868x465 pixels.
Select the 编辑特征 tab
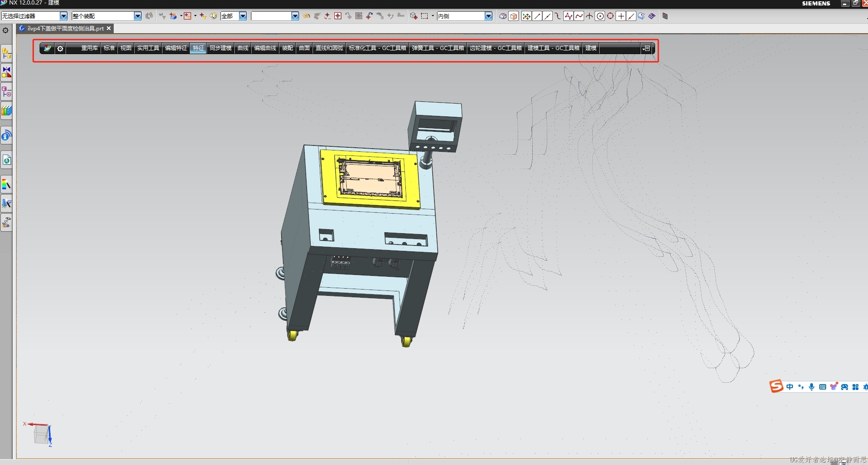point(176,48)
